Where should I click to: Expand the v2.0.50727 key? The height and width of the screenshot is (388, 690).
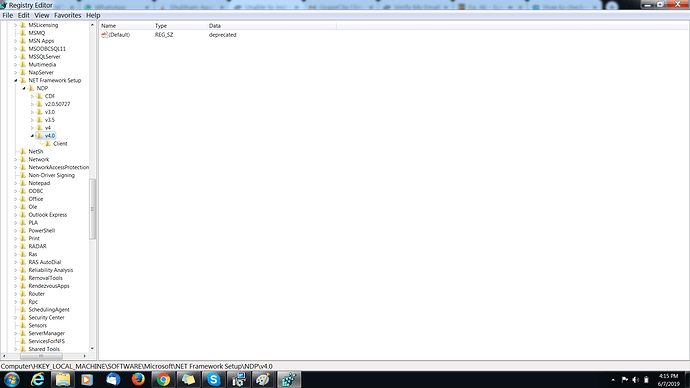32,104
